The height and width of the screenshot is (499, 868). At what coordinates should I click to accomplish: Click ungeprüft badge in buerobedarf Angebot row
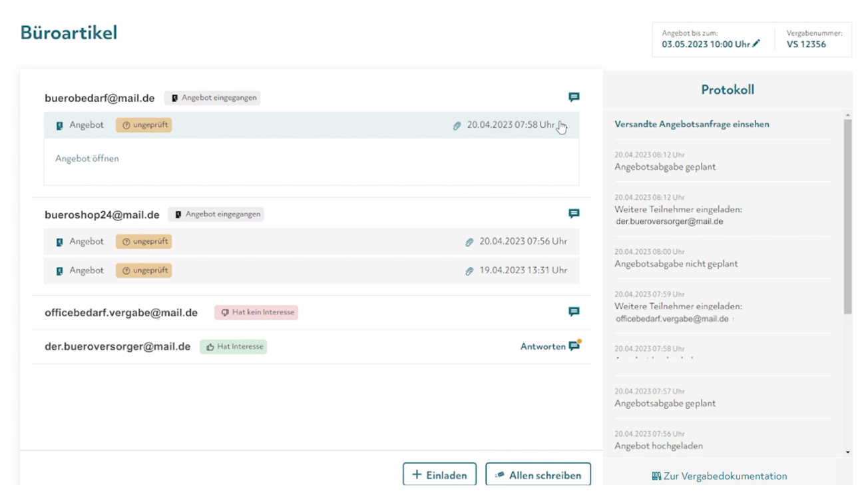click(x=144, y=125)
